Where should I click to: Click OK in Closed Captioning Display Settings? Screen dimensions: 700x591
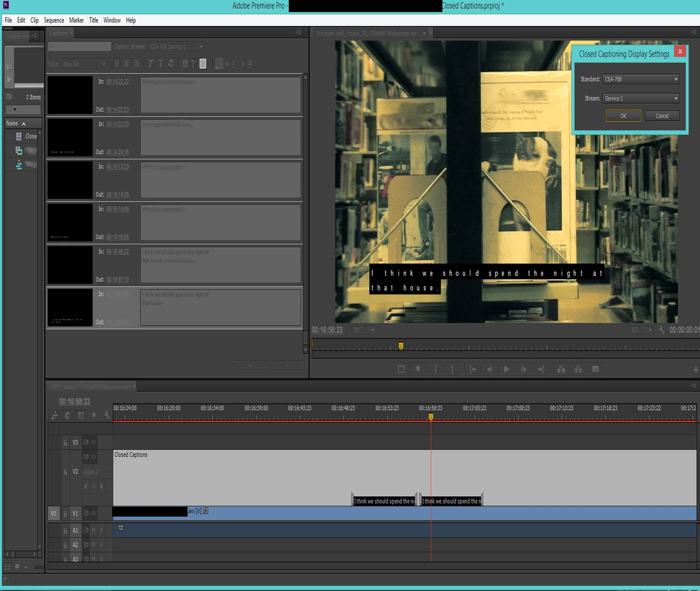623,115
